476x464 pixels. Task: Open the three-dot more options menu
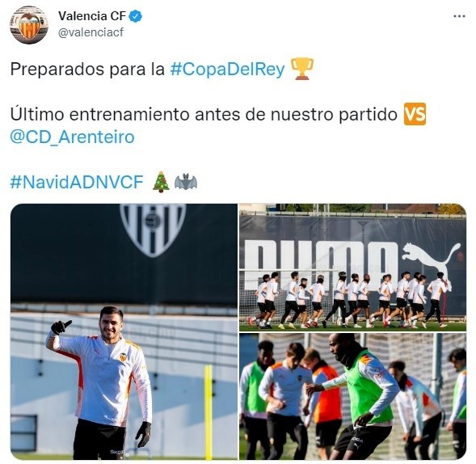tap(459, 16)
